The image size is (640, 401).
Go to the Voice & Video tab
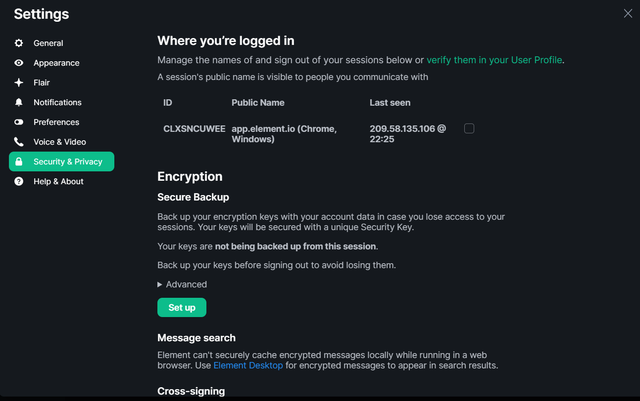click(62, 142)
